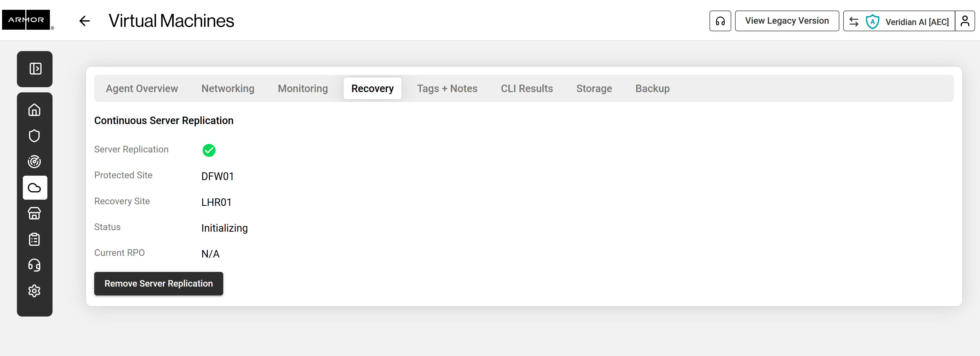The image size is (980, 356).
Task: Click the headset support icon in sidebar
Action: click(x=35, y=265)
